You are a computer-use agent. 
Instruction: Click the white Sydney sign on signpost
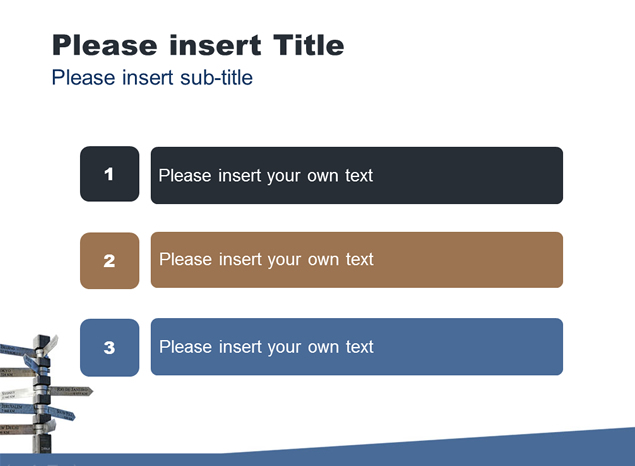pyautogui.click(x=16, y=394)
